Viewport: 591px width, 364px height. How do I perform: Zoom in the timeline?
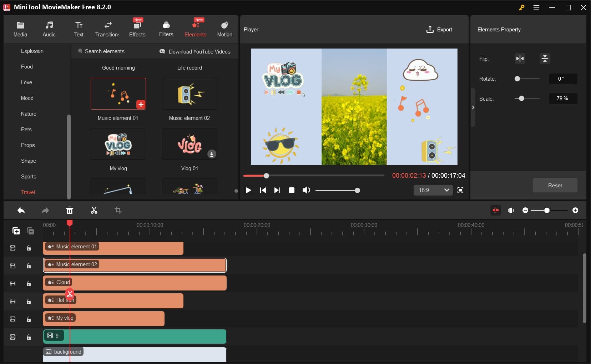[575, 210]
